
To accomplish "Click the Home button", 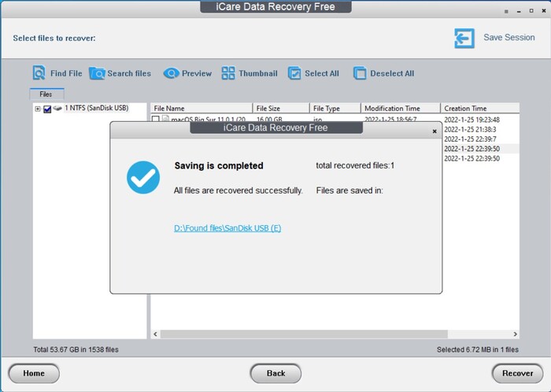I will (34, 373).
